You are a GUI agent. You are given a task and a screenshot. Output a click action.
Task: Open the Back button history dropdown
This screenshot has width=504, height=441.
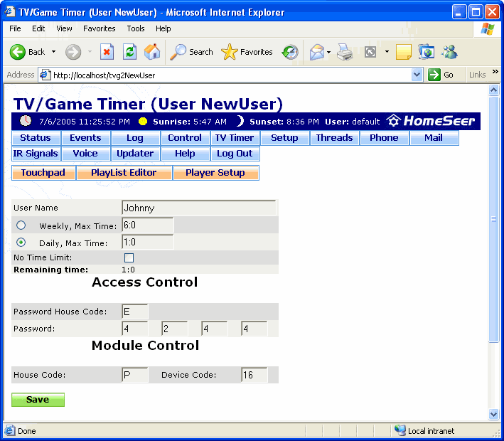54,52
